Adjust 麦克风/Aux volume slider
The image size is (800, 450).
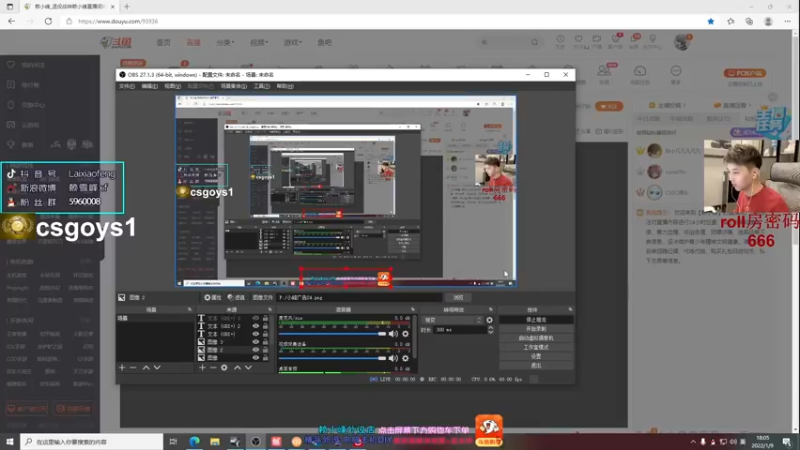tap(332, 334)
